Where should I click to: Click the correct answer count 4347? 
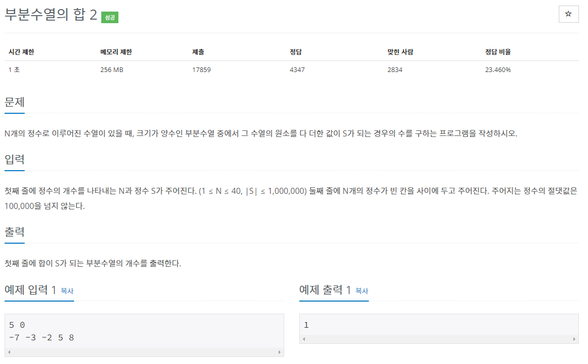[x=297, y=69]
